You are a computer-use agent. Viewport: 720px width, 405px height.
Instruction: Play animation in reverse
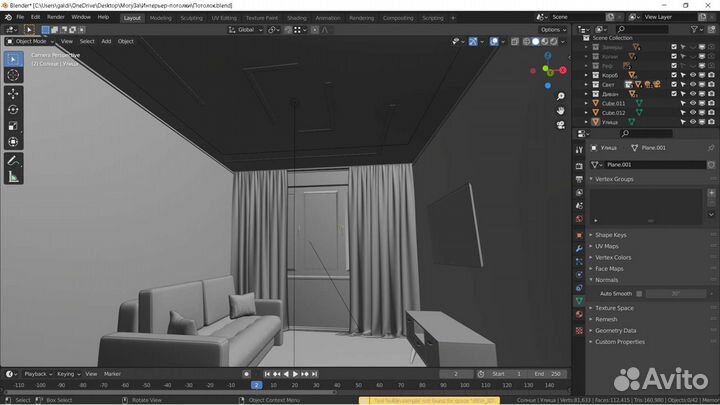tap(286, 374)
